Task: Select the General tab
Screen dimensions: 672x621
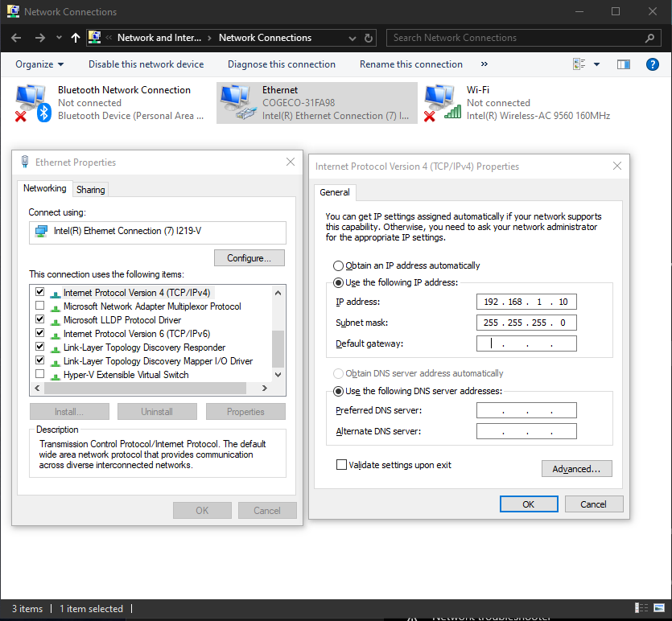Action: pyautogui.click(x=335, y=192)
